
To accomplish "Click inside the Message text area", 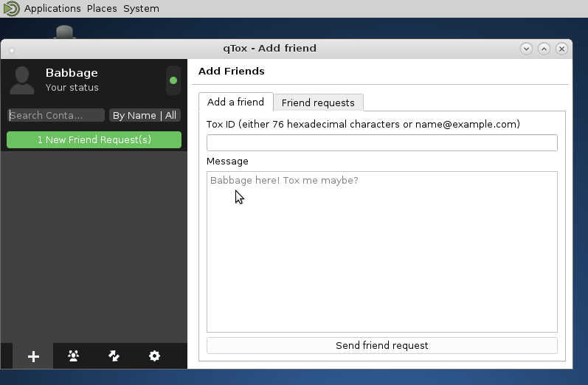I will (x=381, y=251).
